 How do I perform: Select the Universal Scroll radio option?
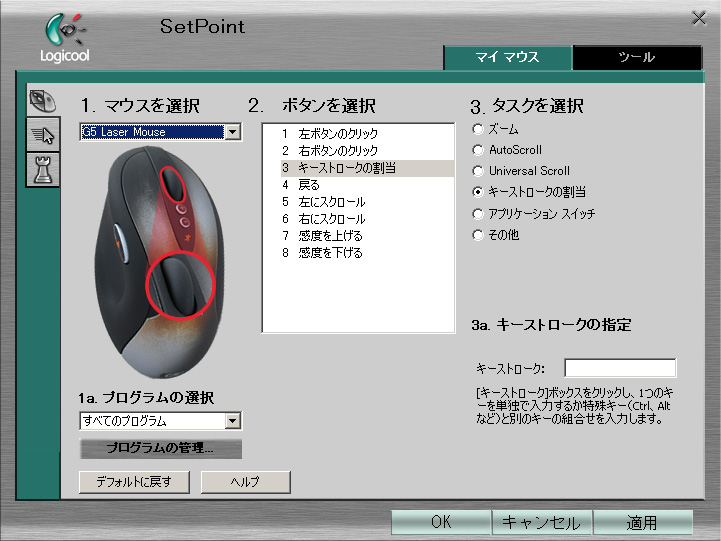click(x=478, y=171)
